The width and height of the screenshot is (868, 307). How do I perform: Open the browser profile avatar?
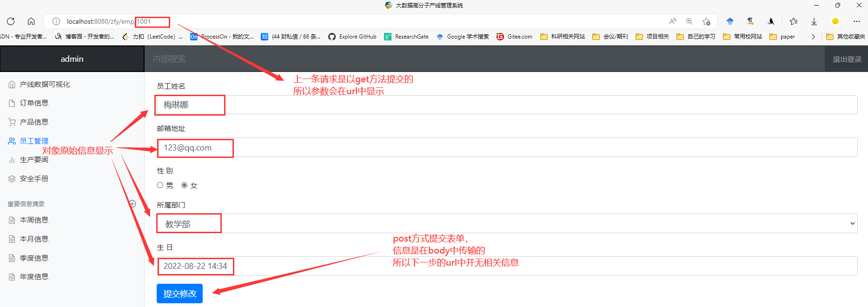point(835,21)
